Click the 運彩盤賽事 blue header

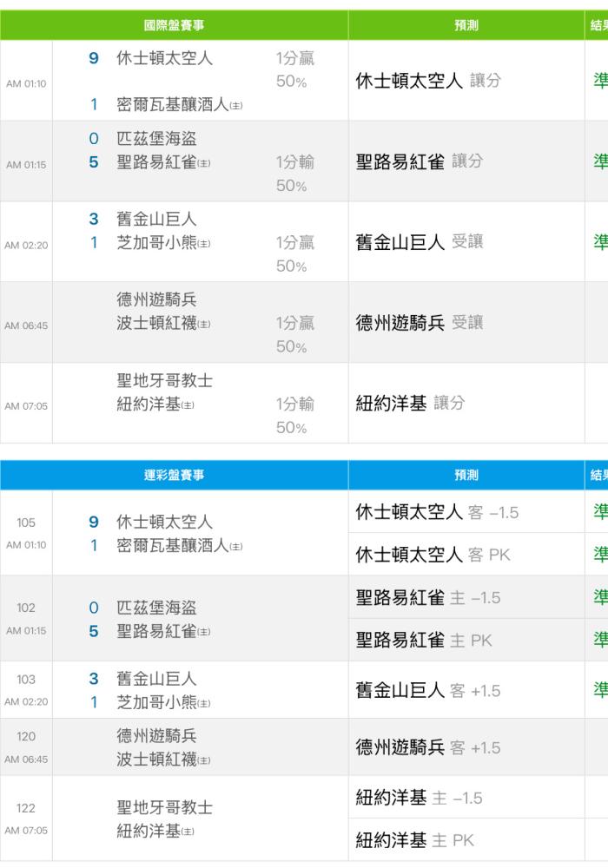[x=174, y=475]
